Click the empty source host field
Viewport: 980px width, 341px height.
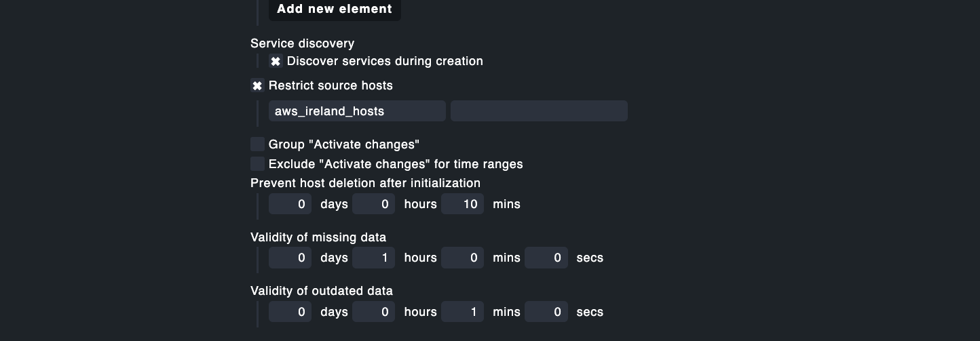(539, 111)
